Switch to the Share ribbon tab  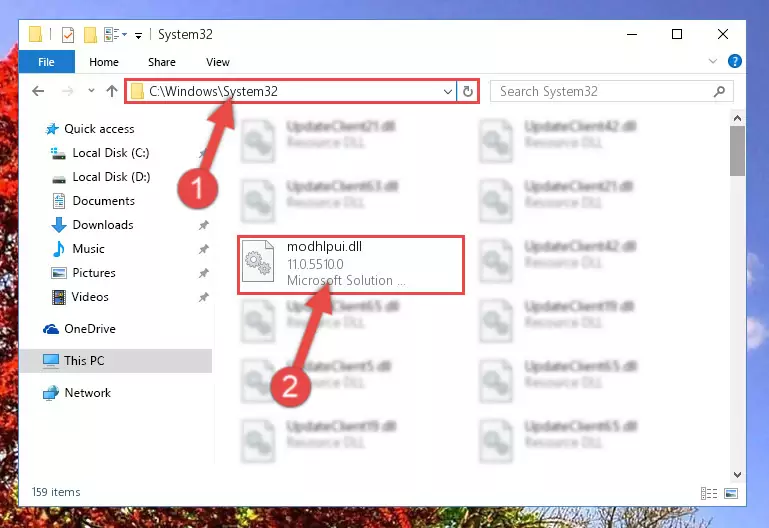(x=162, y=62)
